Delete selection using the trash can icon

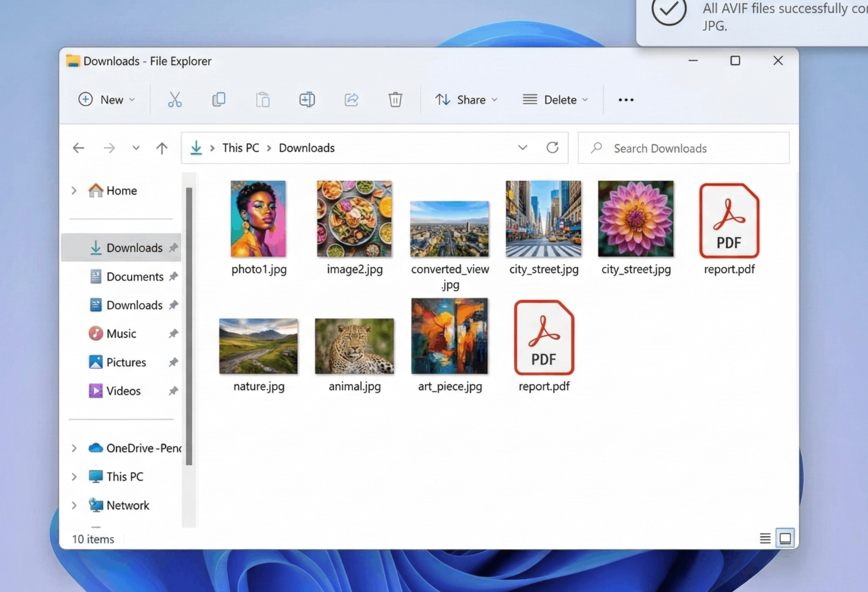pyautogui.click(x=395, y=100)
